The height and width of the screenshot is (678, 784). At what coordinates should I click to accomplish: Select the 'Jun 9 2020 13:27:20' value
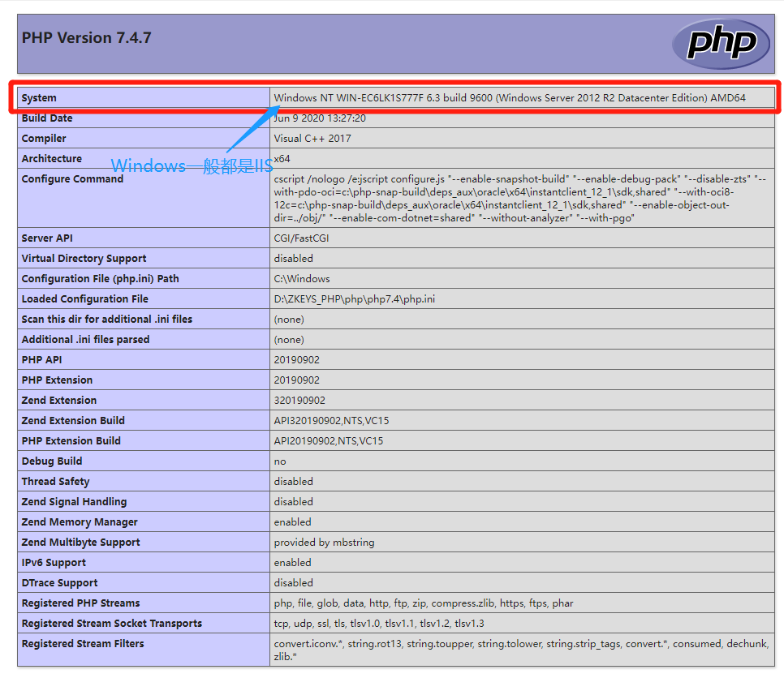pos(320,118)
